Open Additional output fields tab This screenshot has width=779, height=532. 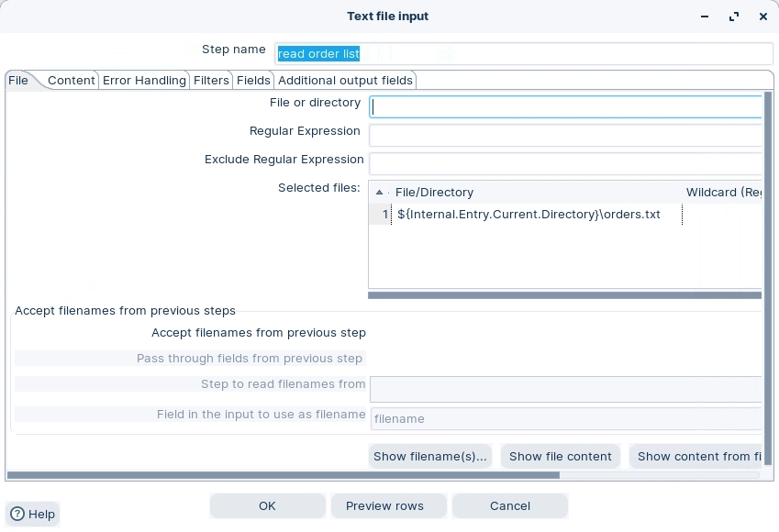pyautogui.click(x=345, y=81)
